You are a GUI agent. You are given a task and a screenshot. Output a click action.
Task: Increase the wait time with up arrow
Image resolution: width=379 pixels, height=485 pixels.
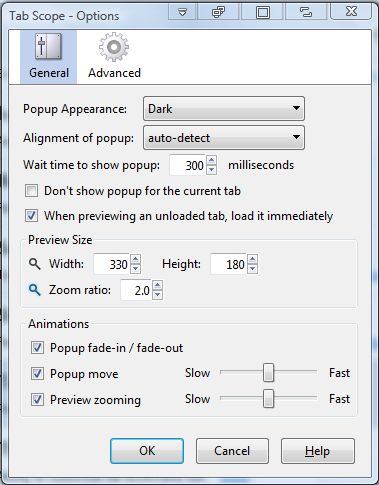(211, 161)
